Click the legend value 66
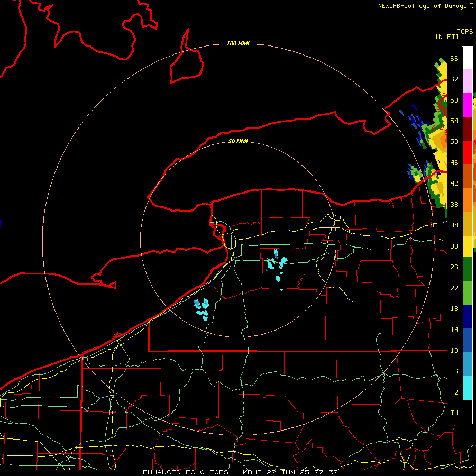 [454, 58]
